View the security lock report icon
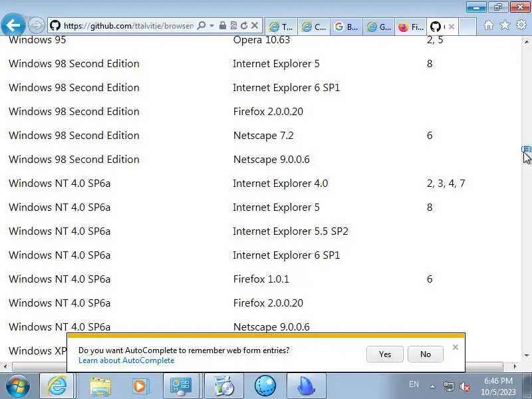 click(223, 26)
